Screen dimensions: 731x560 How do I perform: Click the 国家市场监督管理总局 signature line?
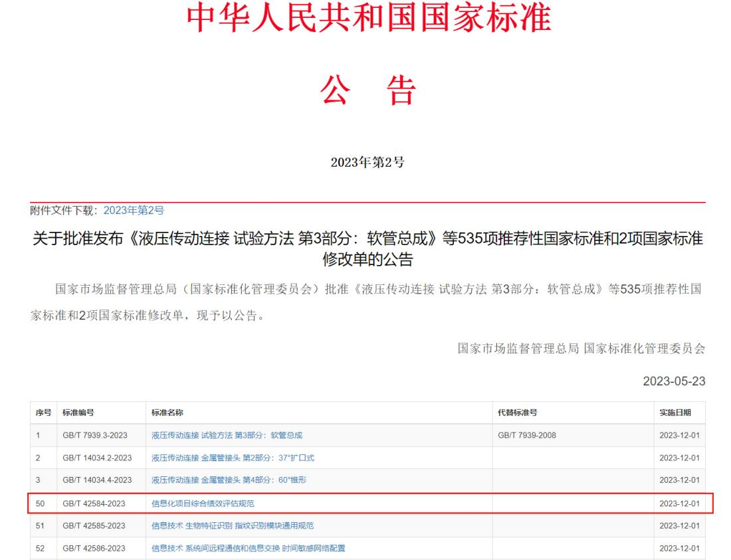[x=581, y=349]
